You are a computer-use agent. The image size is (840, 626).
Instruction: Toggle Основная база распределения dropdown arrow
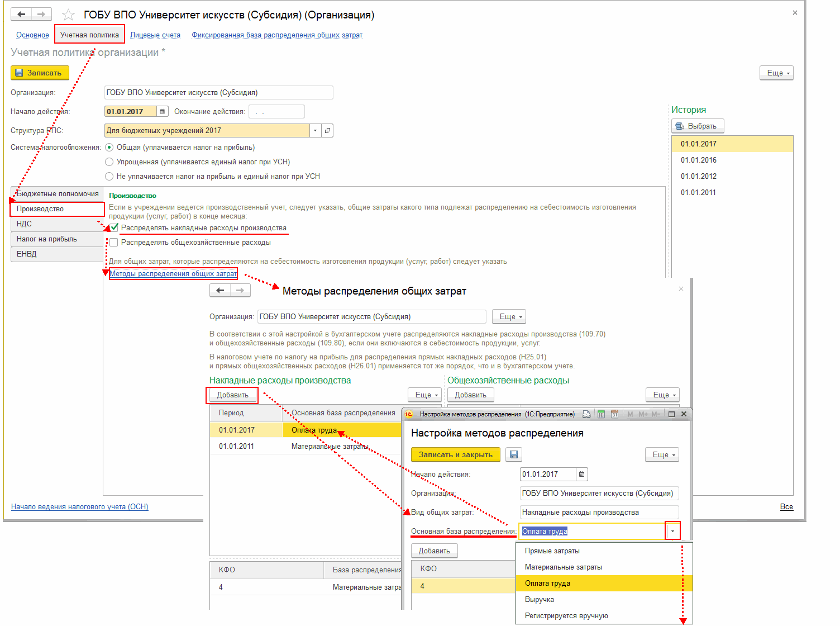pos(672,532)
